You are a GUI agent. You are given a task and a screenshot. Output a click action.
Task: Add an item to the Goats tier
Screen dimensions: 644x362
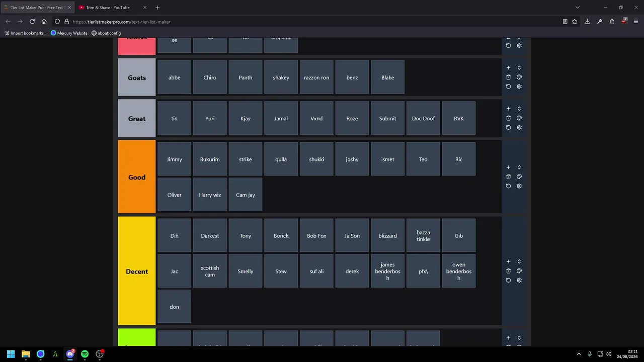pos(508,68)
